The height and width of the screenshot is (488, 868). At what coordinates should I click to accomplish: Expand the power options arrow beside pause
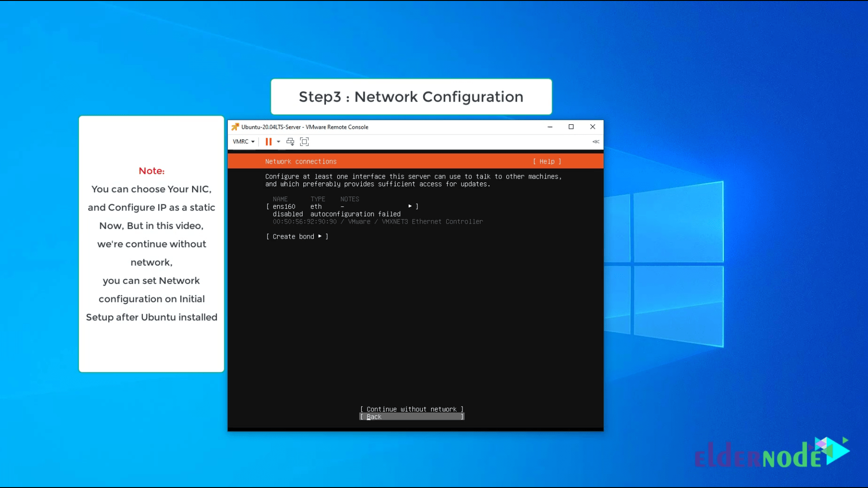coord(278,141)
